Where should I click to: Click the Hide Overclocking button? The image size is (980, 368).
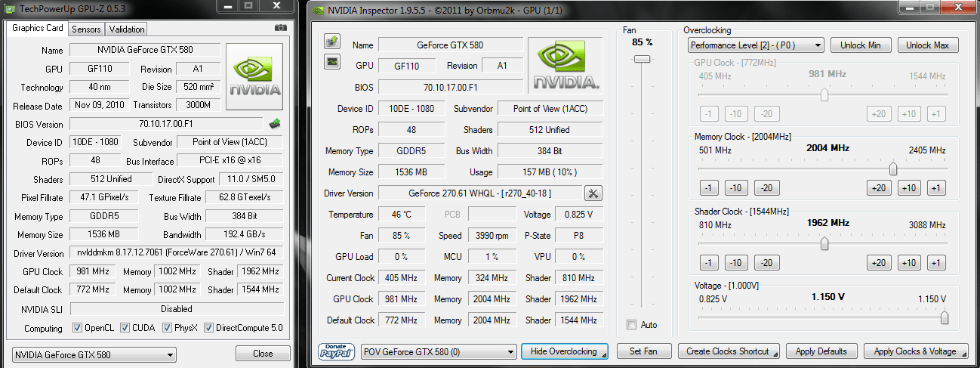[564, 351]
